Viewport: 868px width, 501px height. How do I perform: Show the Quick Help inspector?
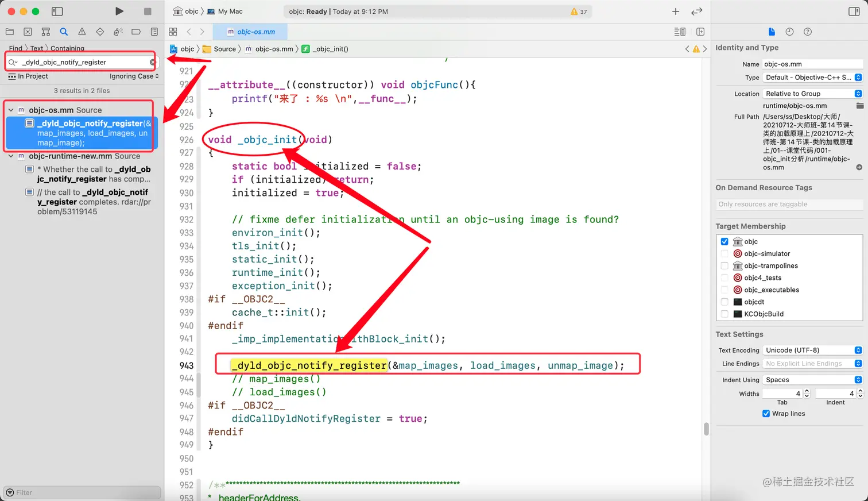click(808, 32)
